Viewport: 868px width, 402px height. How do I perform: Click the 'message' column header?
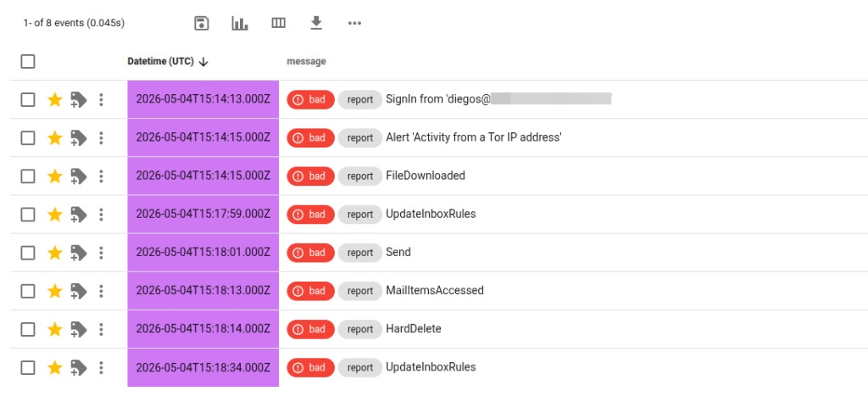point(306,61)
